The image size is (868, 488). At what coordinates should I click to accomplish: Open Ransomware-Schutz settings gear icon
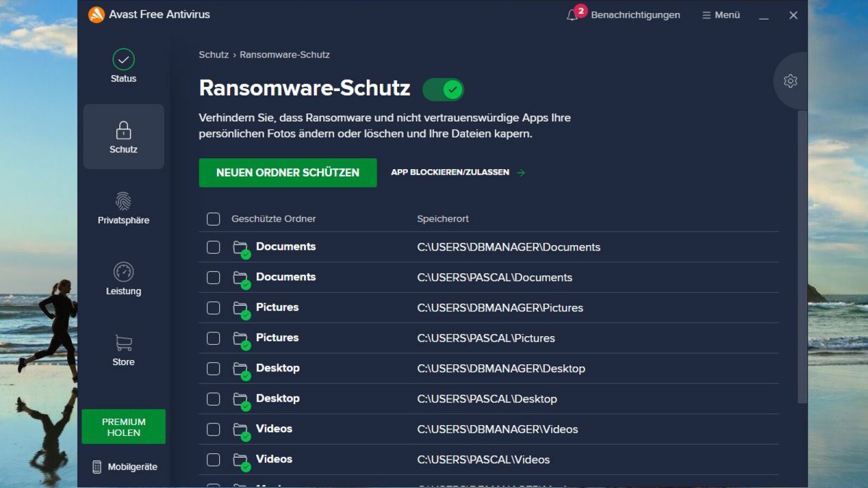(790, 81)
